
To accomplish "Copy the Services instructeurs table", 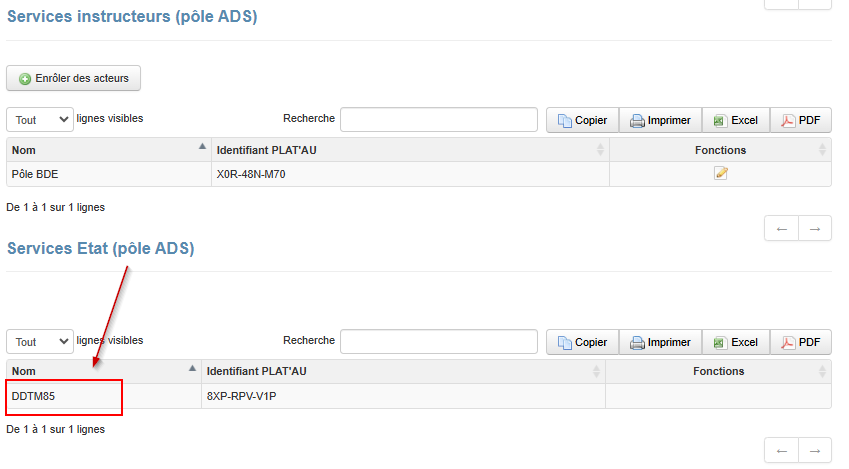I will click(x=582, y=120).
